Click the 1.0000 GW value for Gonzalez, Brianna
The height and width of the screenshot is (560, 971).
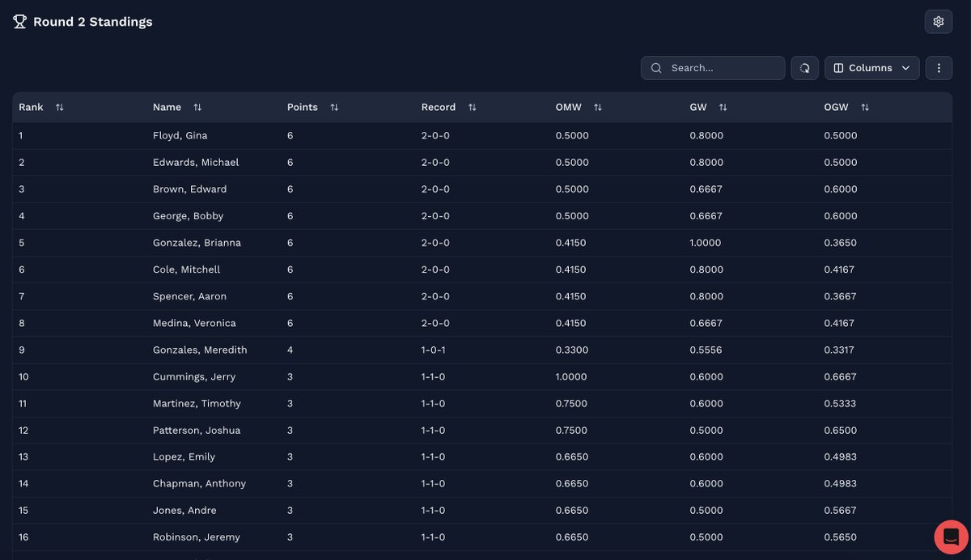706,243
